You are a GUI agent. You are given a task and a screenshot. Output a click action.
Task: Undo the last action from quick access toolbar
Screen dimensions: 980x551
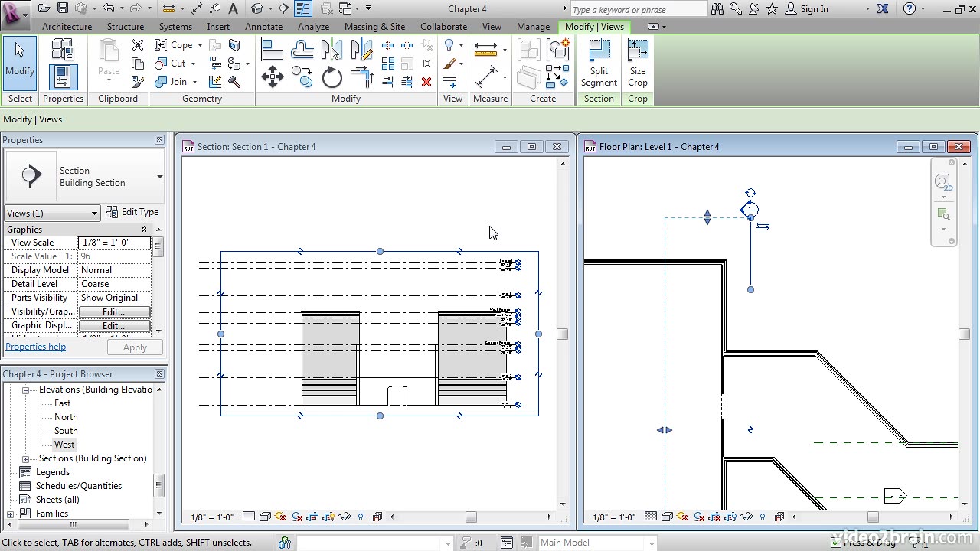(108, 9)
